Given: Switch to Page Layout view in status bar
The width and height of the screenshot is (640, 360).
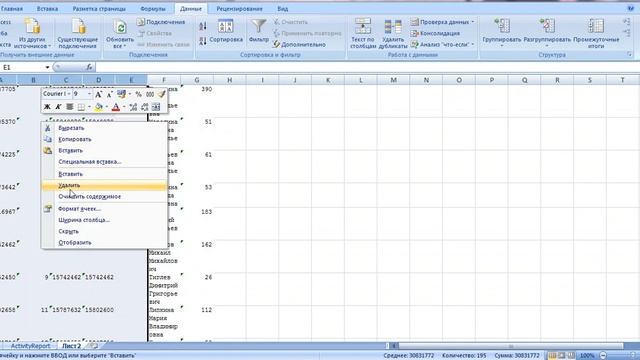Looking at the screenshot, I should (562, 356).
